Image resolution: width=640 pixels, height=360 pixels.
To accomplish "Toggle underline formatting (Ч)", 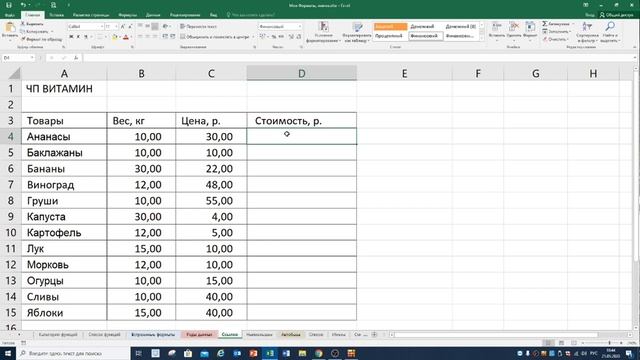I will [x=86, y=37].
